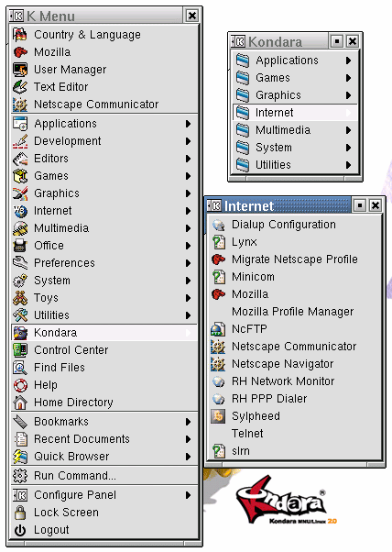Image resolution: width=392 pixels, height=552 pixels.
Task: Click the Internet window title bar
Action: [278, 205]
